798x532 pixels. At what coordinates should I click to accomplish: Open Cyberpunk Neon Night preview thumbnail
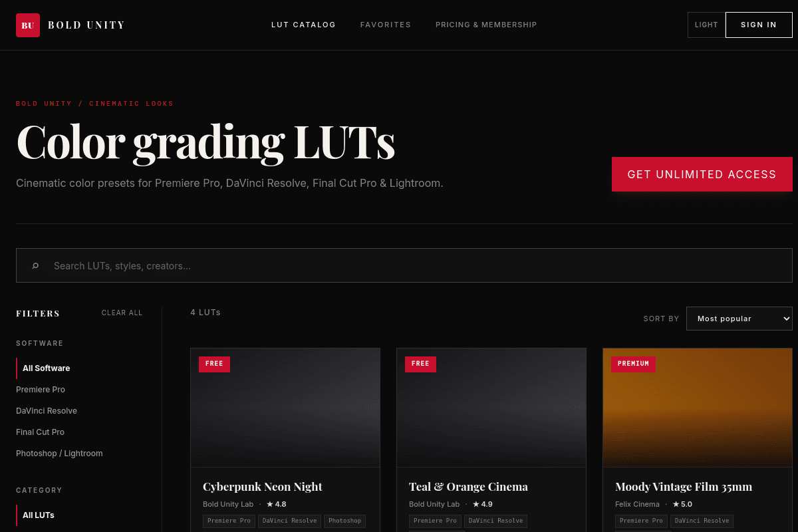(x=285, y=407)
